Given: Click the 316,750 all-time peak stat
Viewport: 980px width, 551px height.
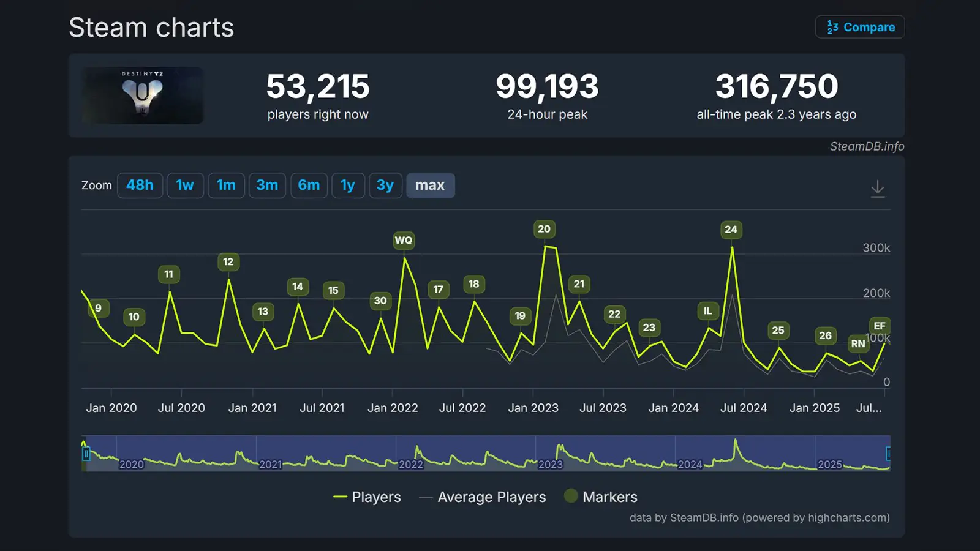Looking at the screenshot, I should (777, 96).
